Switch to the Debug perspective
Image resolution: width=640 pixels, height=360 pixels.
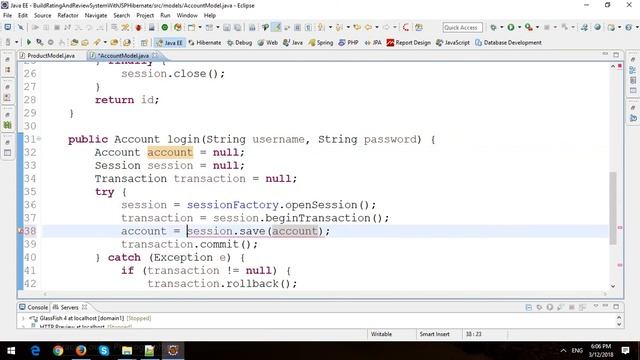tap(240, 42)
